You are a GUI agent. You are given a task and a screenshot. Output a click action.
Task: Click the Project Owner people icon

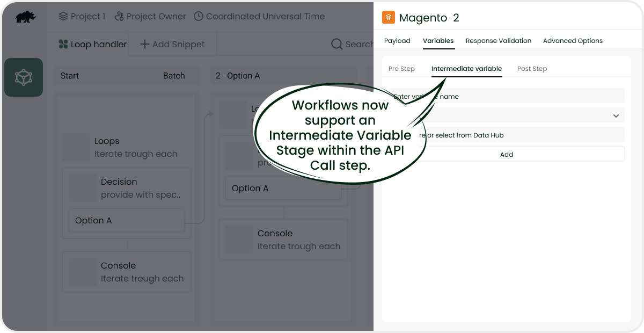[119, 17]
